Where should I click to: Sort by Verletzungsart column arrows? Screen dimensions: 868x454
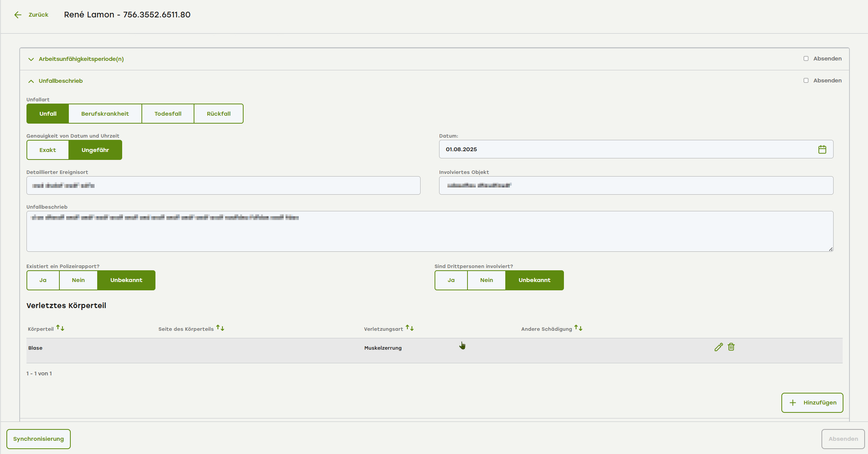(410, 328)
